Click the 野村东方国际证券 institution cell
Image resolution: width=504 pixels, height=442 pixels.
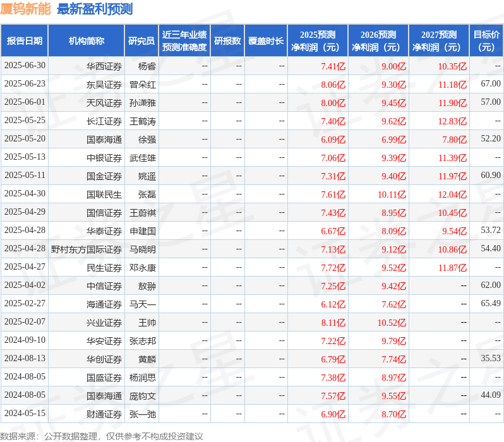[x=87, y=250]
